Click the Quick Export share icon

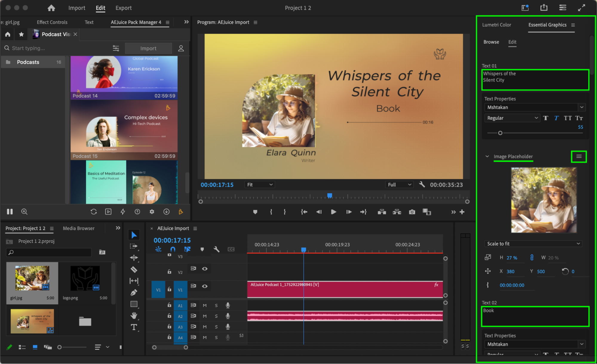pyautogui.click(x=544, y=8)
